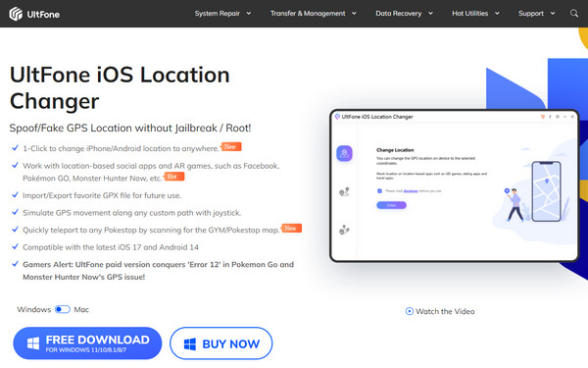Screen dimensions: 588x368
Task: Select the Change Location mode icon in app preview
Action: click(x=344, y=153)
